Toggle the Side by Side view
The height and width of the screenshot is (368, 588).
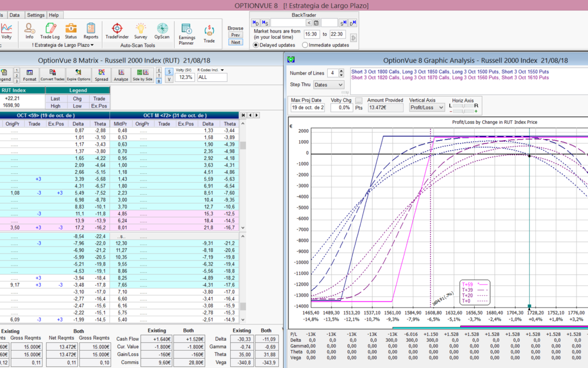tap(143, 75)
